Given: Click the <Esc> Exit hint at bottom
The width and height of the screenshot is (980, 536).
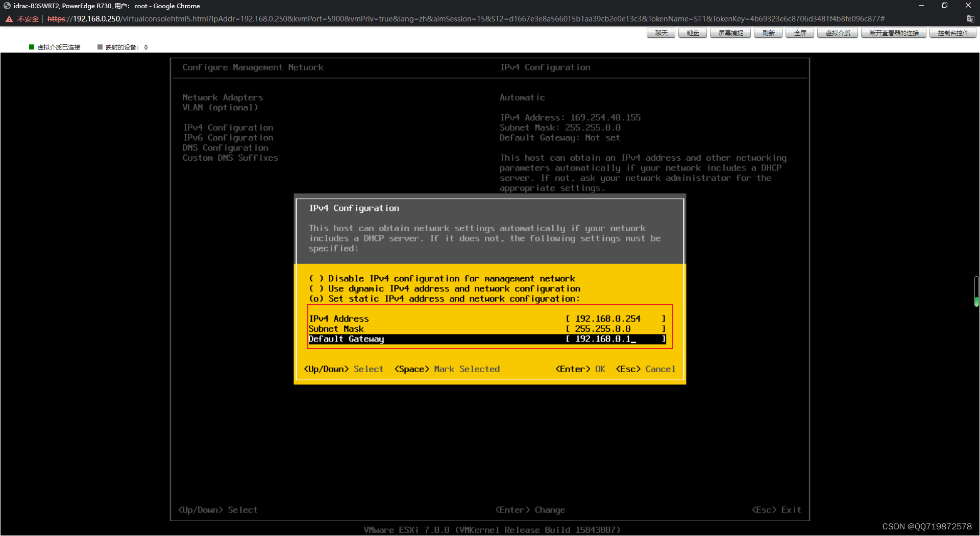Looking at the screenshot, I should [776, 510].
